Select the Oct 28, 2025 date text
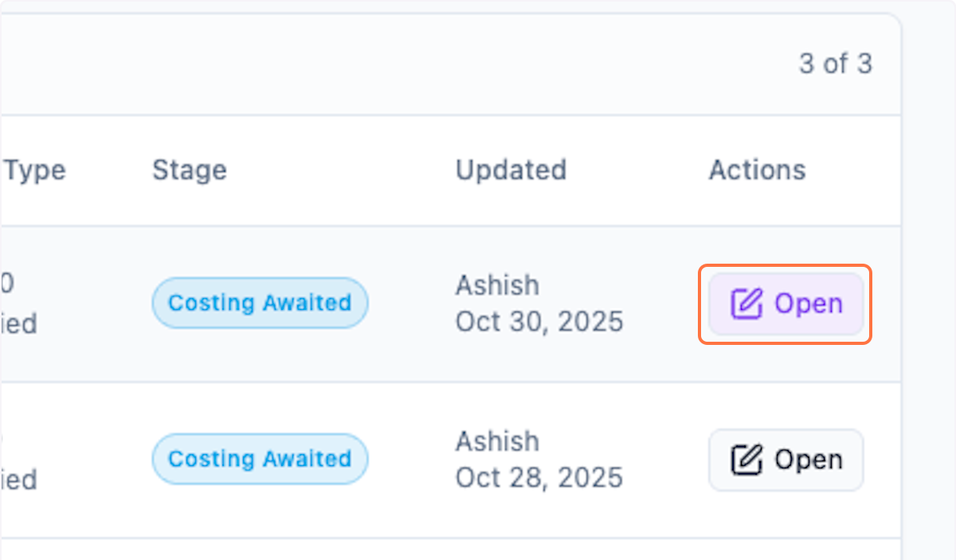The width and height of the screenshot is (956, 560). (x=539, y=478)
